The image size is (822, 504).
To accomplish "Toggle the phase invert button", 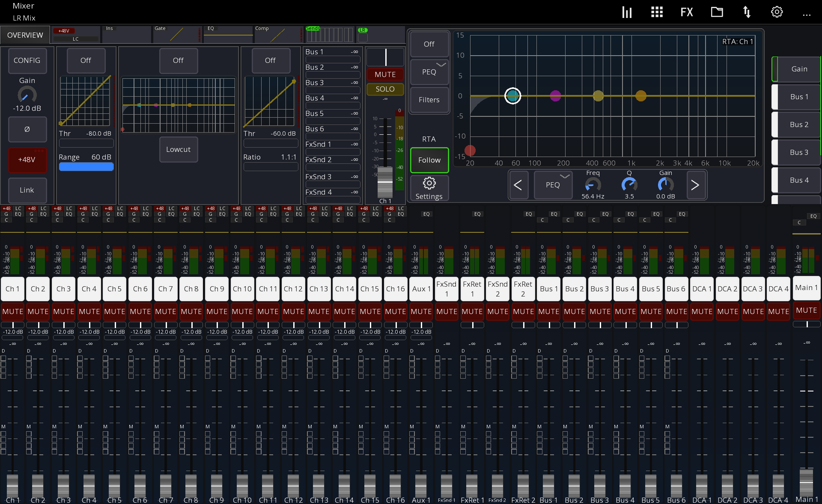I will [27, 129].
